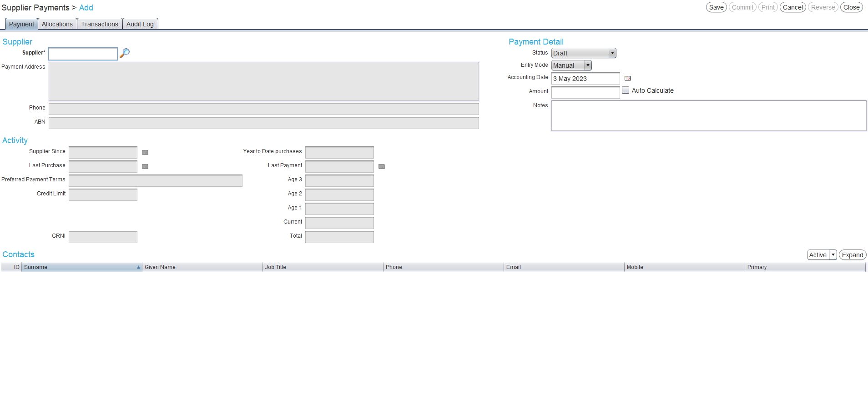Click Year to Date purchases field
This screenshot has height=399, width=868.
tap(339, 152)
